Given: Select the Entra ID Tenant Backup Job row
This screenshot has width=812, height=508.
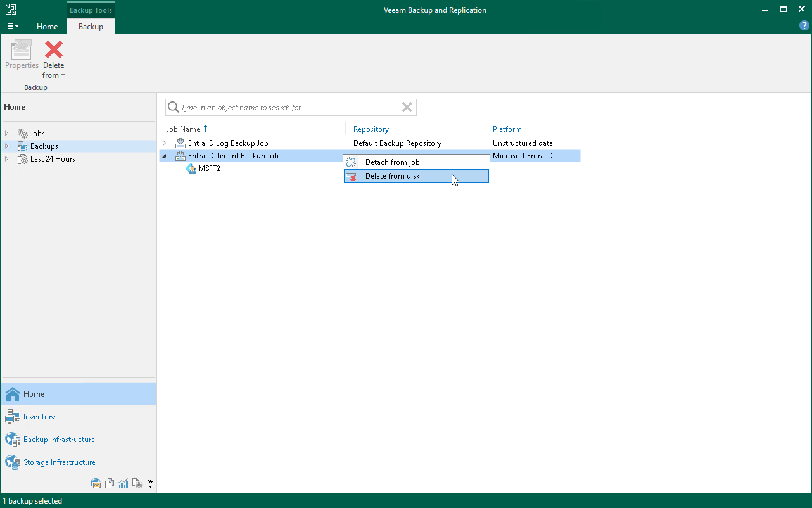Looking at the screenshot, I should coord(370,156).
